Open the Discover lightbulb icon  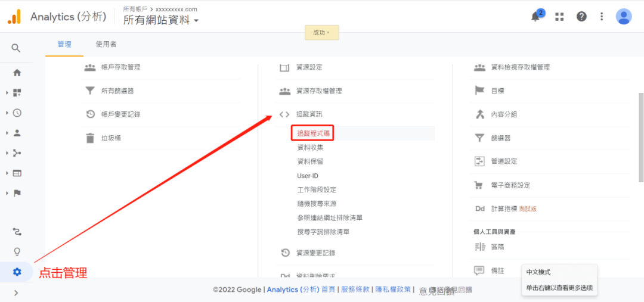pyautogui.click(x=17, y=251)
